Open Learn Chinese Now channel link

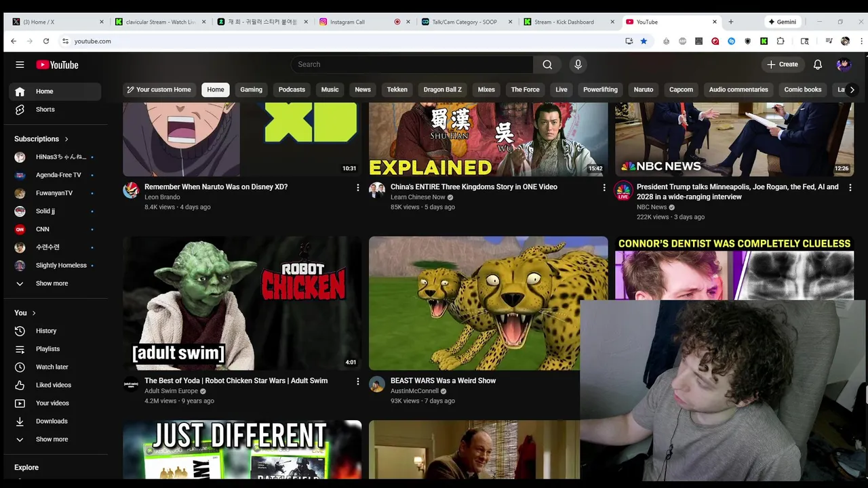coord(418,197)
